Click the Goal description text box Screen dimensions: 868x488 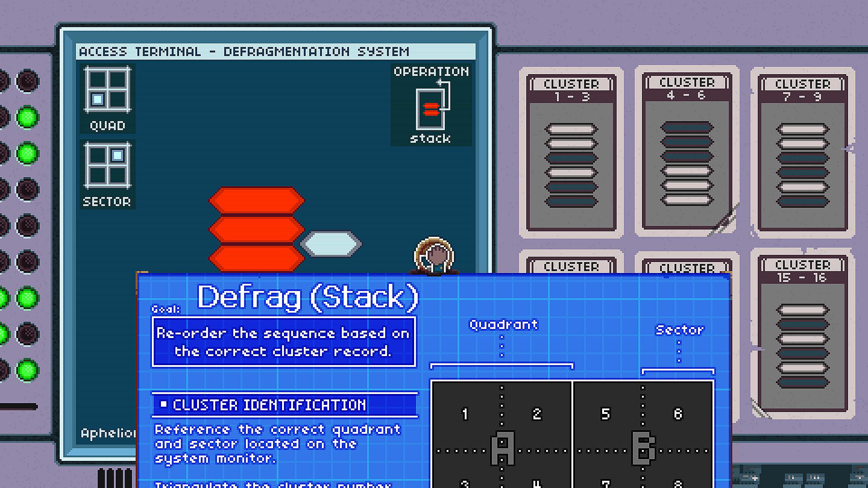click(x=283, y=342)
